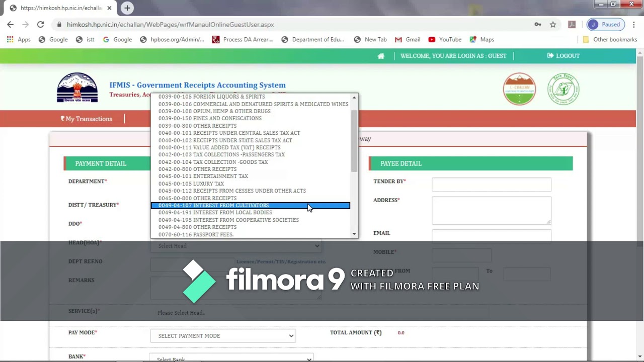Choose 0070-60-116 Passport Fees option

251,234
